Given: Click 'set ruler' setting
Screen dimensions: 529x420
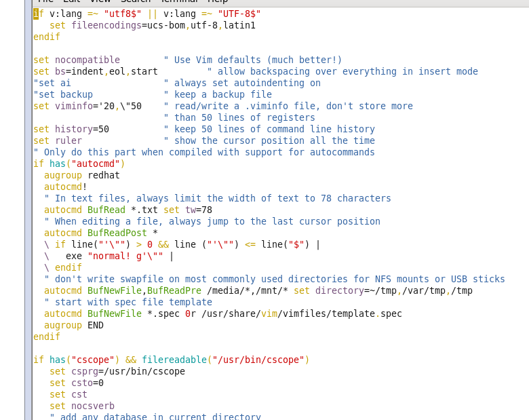Looking at the screenshot, I should pyautogui.click(x=58, y=140).
